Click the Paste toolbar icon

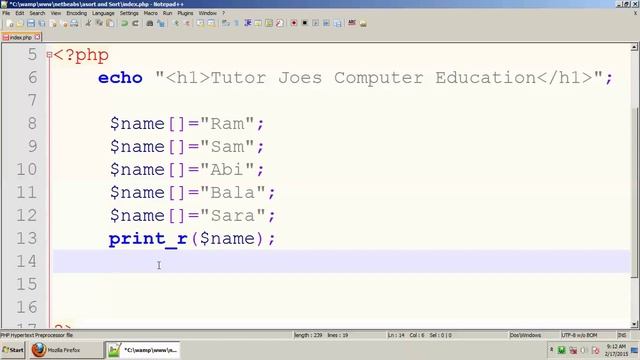pyautogui.click(x=110, y=23)
